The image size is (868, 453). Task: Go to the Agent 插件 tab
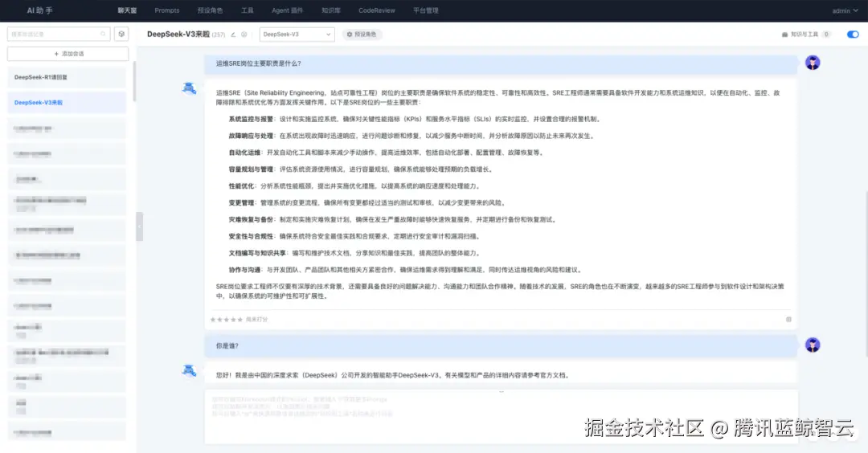287,10
